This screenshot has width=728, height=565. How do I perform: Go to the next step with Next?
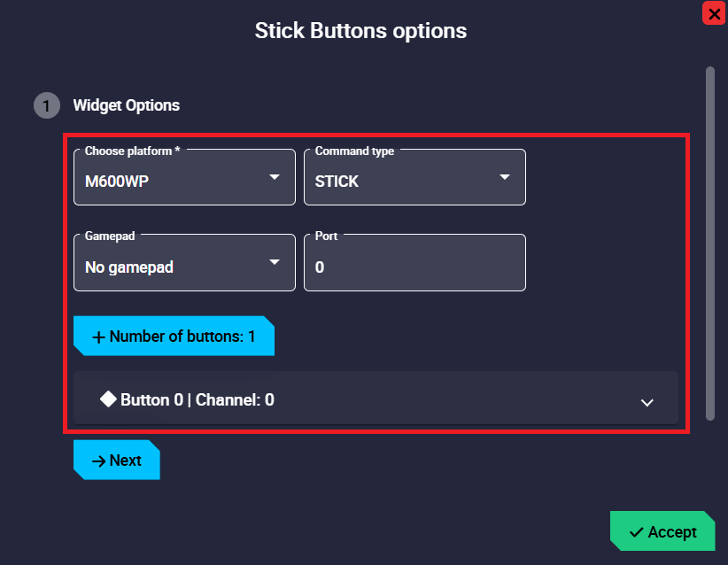pyautogui.click(x=117, y=461)
